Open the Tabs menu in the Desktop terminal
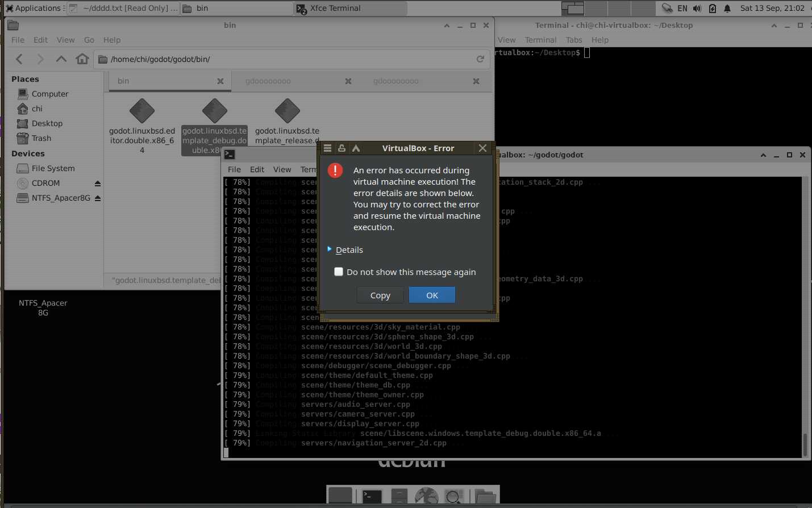Image resolution: width=812 pixels, height=508 pixels. click(574, 40)
